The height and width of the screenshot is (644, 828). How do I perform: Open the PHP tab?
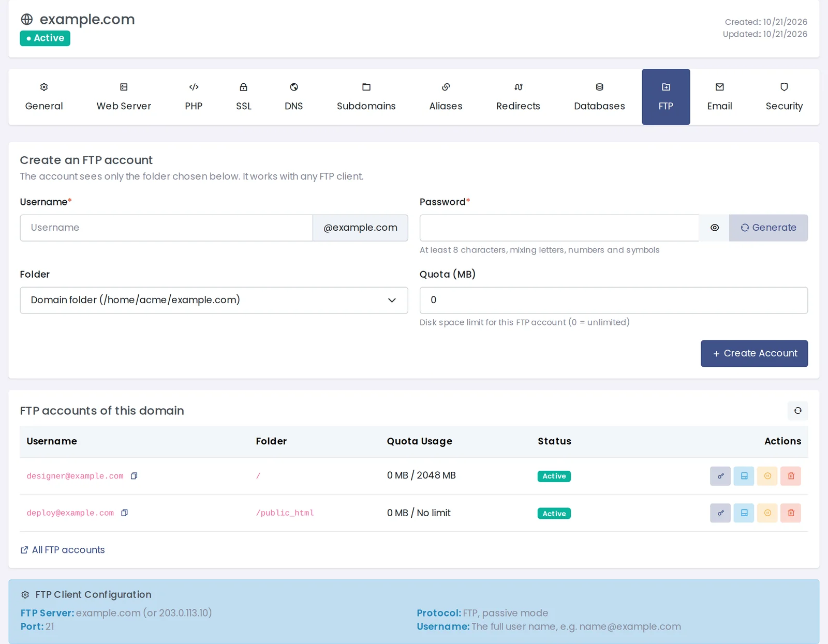tap(194, 97)
